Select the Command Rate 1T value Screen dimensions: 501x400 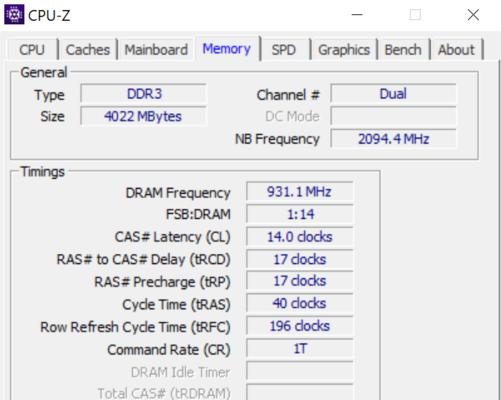[x=300, y=349]
